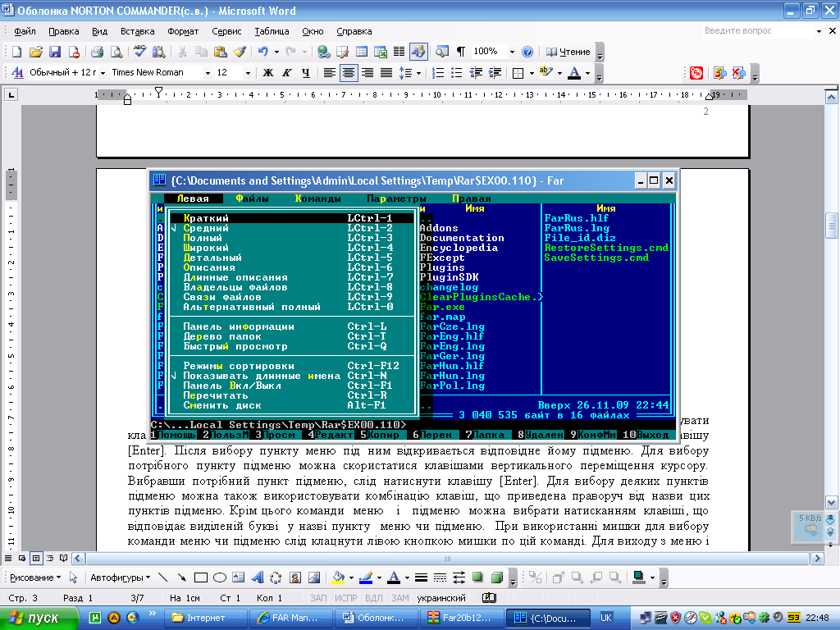The image size is (840, 630).
Task: Select the Rectangle drawing tool
Action: click(201, 577)
